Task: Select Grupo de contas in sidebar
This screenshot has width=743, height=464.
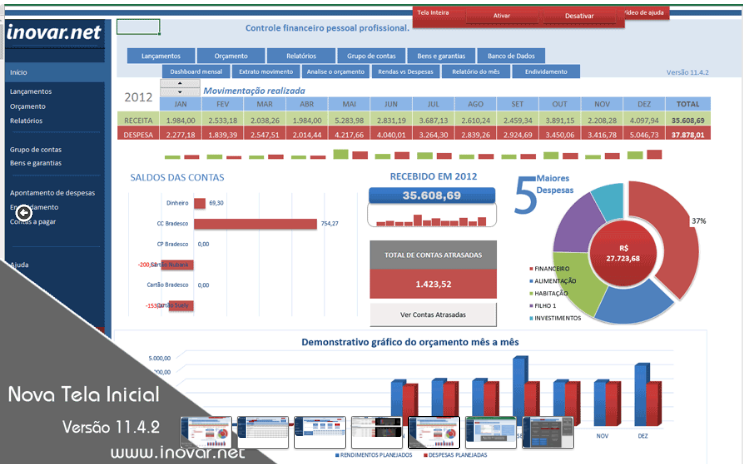Action: pos(36,149)
